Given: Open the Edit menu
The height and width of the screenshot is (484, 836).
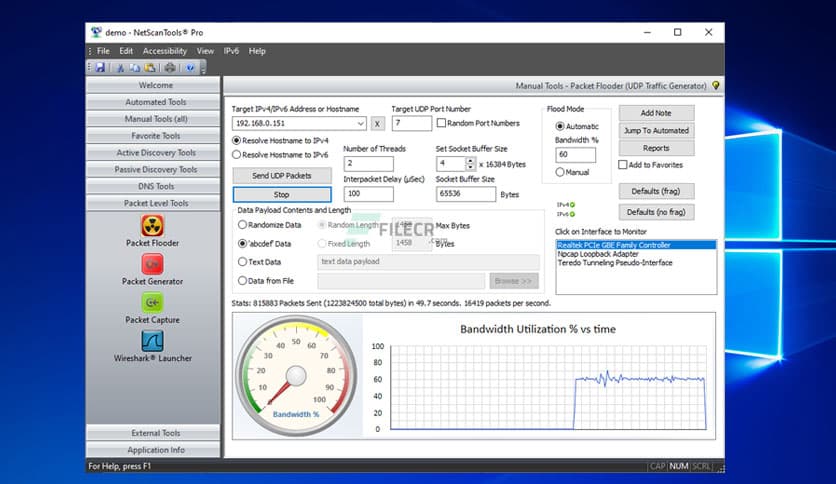Looking at the screenshot, I should tap(126, 51).
